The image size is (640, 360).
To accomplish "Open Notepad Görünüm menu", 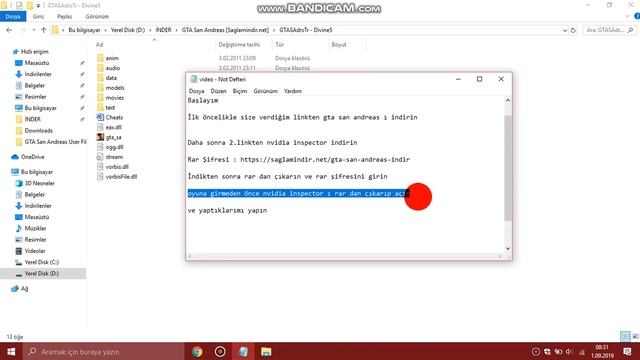I will pyautogui.click(x=265, y=91).
